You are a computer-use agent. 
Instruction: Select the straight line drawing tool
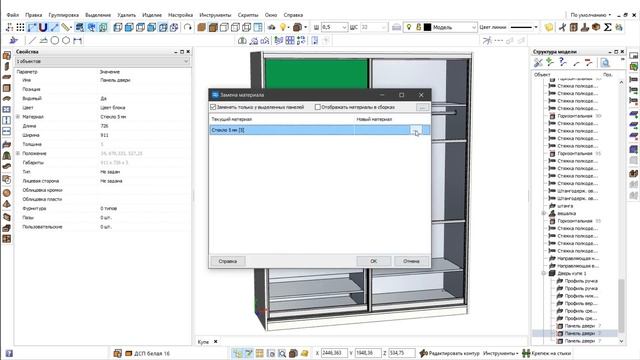[32, 40]
